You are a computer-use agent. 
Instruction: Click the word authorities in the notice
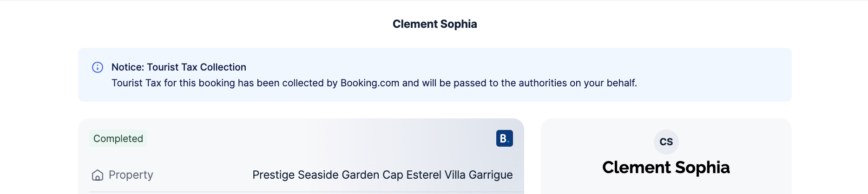coord(542,83)
